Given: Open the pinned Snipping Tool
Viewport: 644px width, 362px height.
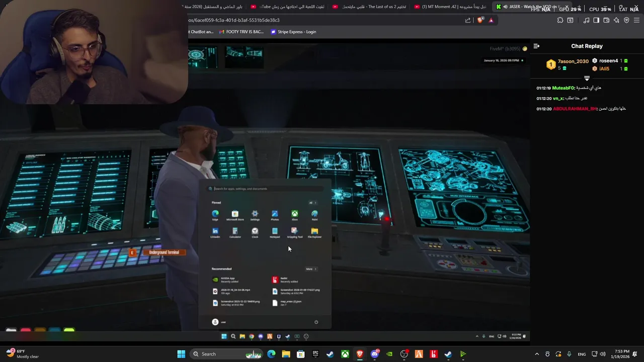Looking at the screenshot, I should click(x=295, y=232).
